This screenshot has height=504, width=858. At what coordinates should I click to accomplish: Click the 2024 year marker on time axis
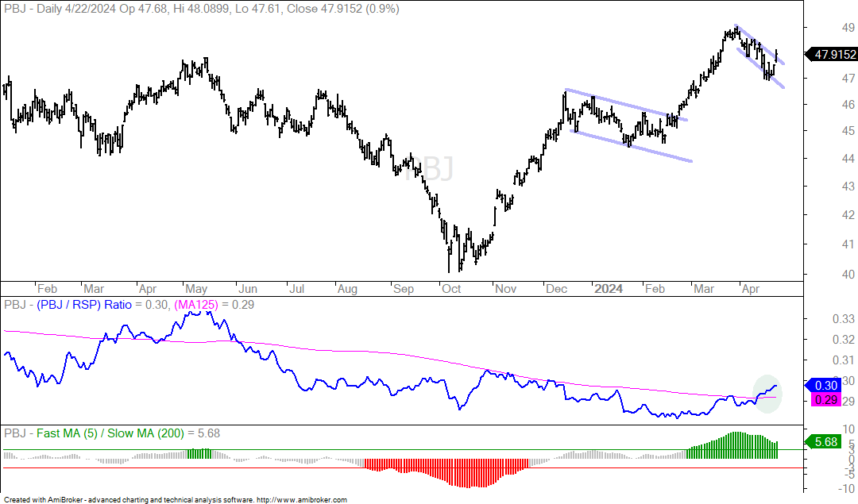(x=609, y=289)
